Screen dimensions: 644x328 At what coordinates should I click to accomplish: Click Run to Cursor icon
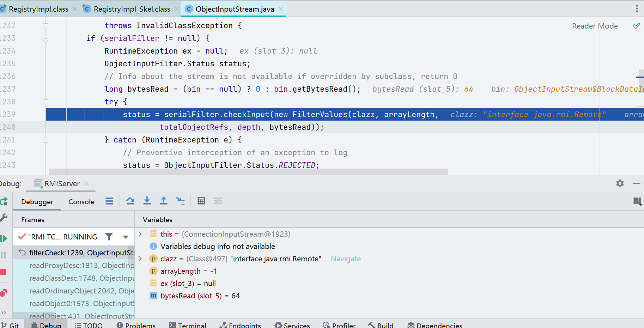(x=180, y=201)
